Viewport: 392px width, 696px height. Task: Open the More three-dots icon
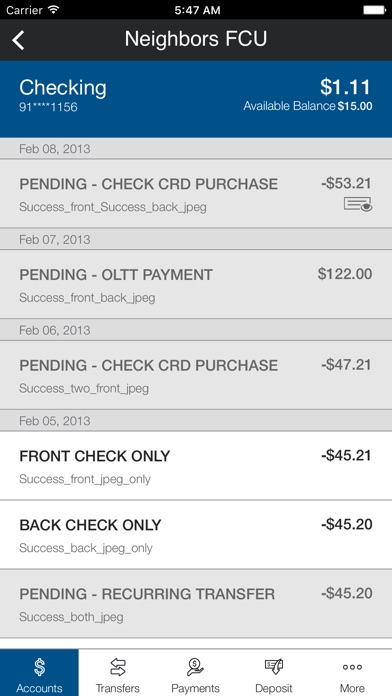[352, 667]
